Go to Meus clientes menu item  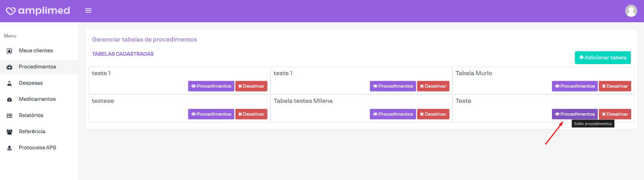[36, 51]
